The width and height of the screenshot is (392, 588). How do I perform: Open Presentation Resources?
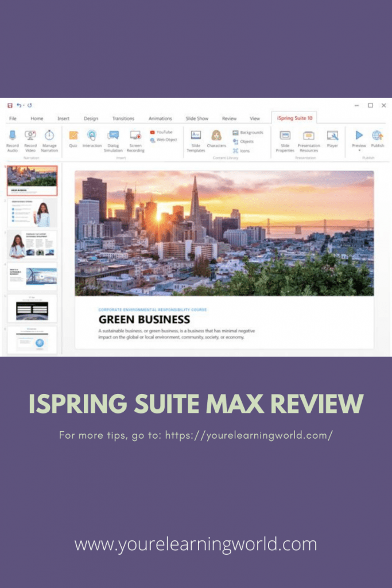pyautogui.click(x=309, y=141)
